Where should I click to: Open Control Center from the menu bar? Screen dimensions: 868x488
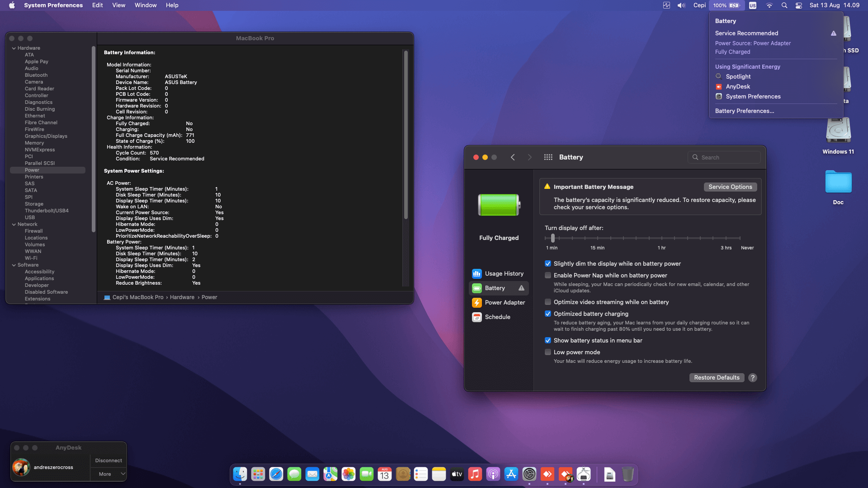(x=799, y=5)
